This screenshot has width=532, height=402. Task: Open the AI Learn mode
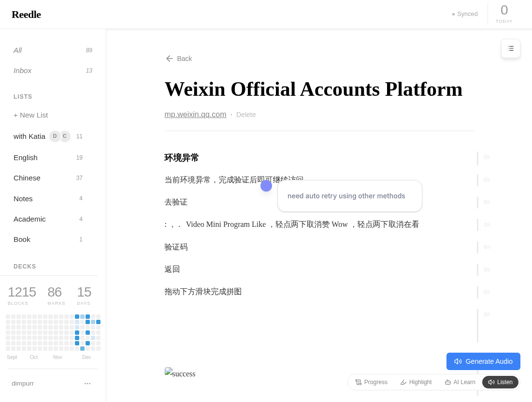(x=460, y=382)
